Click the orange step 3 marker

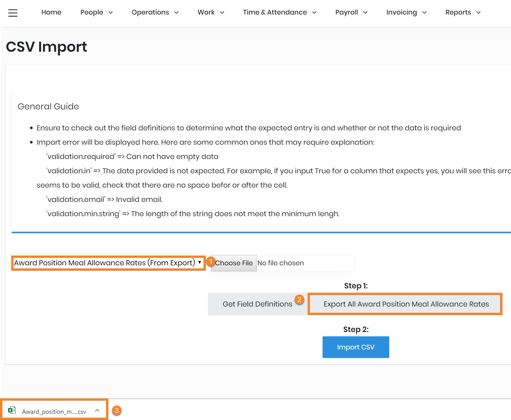click(116, 410)
